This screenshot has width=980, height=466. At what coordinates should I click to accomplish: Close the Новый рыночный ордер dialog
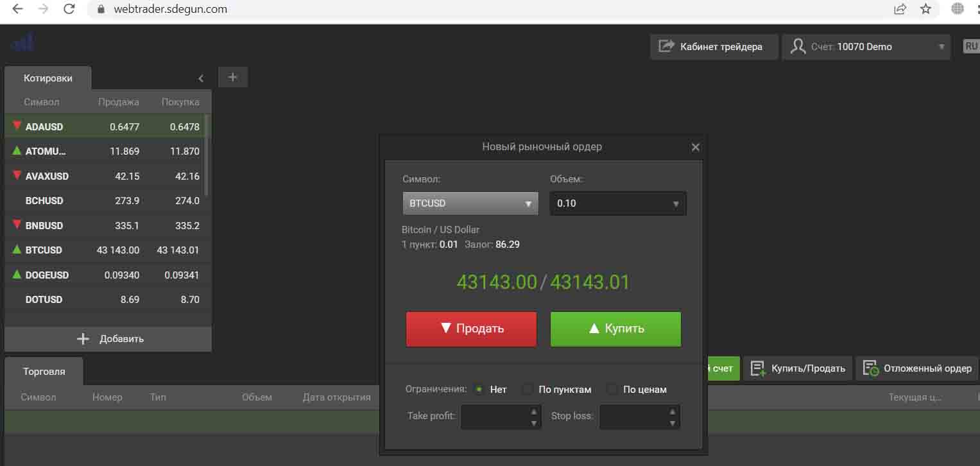(695, 147)
